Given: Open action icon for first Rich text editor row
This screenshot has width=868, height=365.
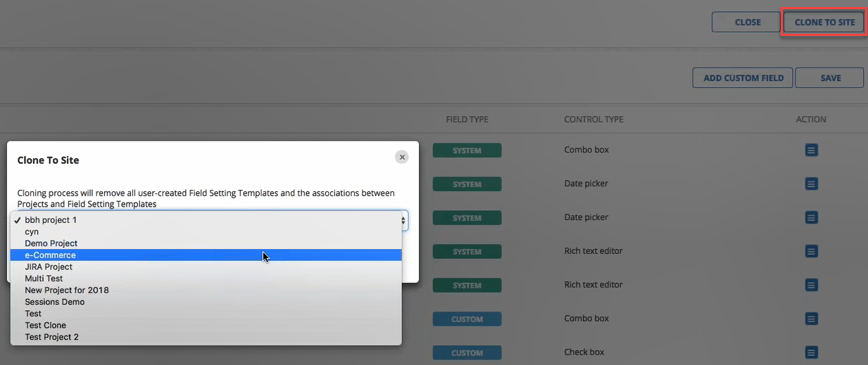Looking at the screenshot, I should coord(811,252).
